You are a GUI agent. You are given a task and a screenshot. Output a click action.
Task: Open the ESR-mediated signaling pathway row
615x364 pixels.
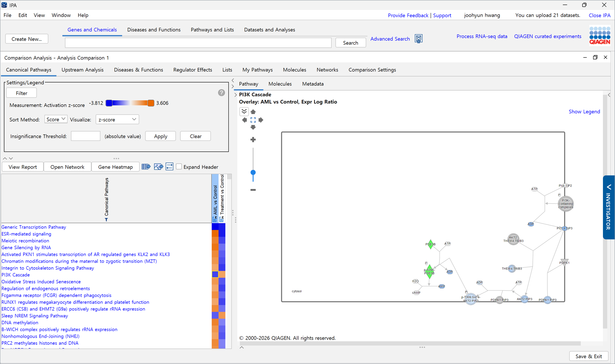click(26, 234)
